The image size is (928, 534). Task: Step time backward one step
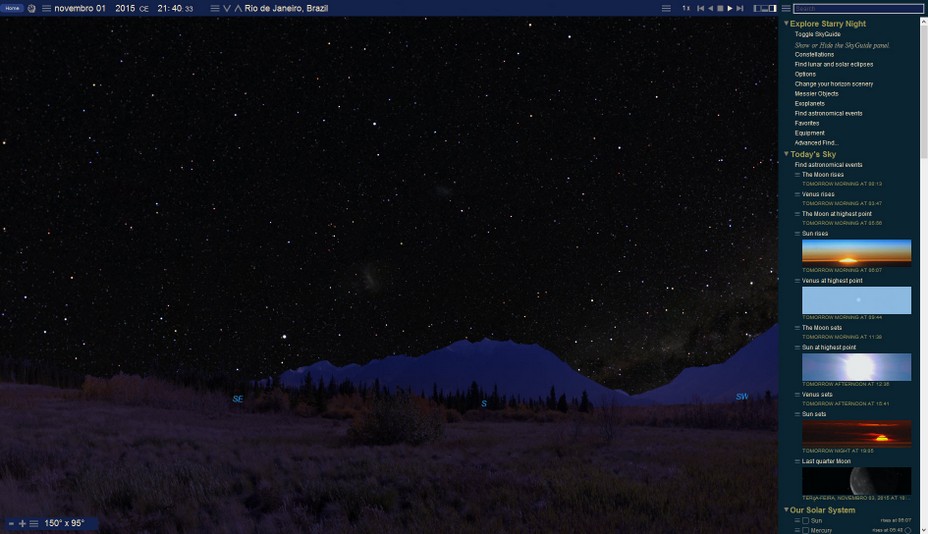point(701,8)
